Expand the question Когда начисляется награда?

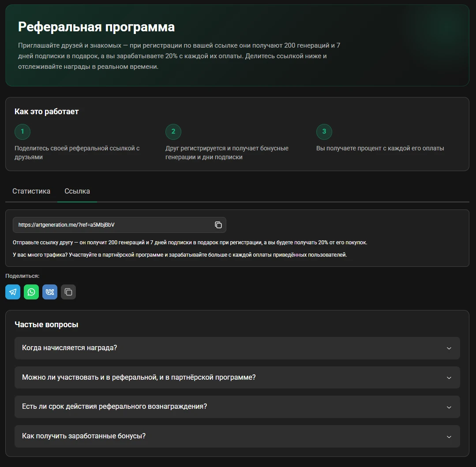pyautogui.click(x=237, y=348)
